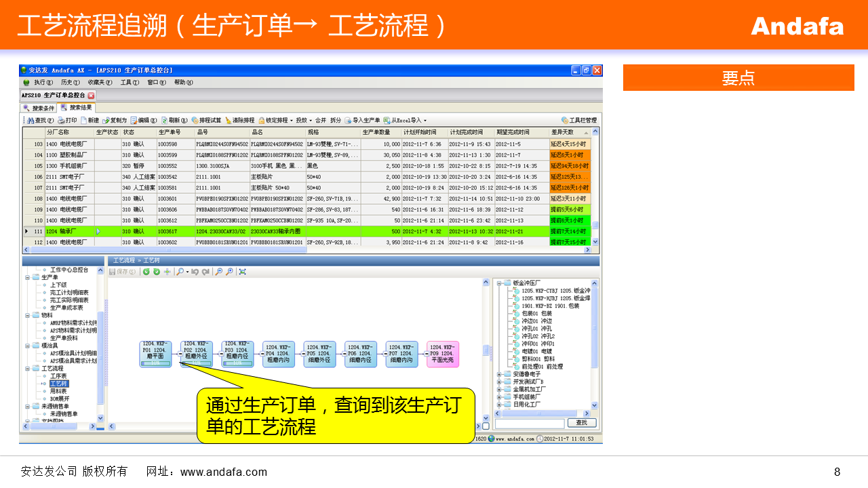Expand the 安德鲁电子 tree folder
Viewport: 868px width, 488px height.
[500, 374]
